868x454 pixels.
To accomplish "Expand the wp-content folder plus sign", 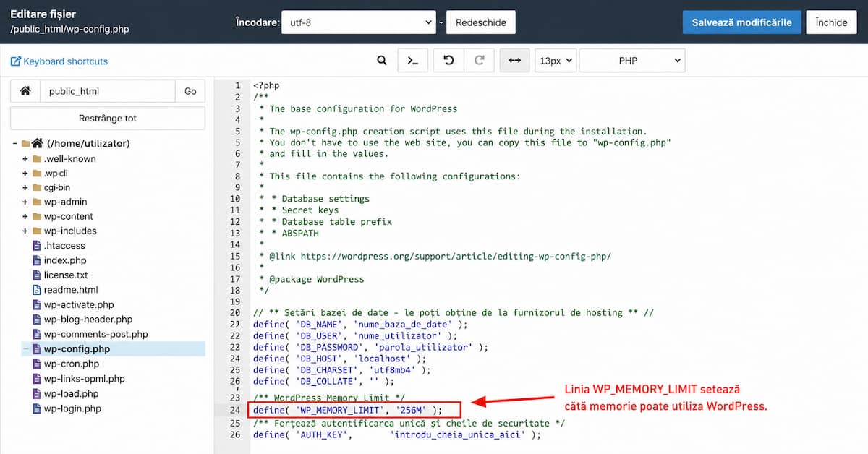I will (x=25, y=217).
